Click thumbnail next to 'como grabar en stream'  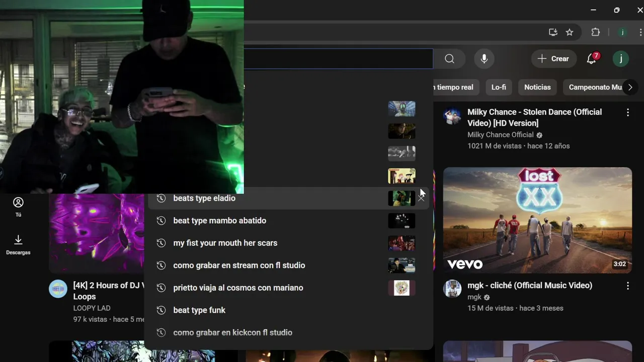tap(401, 265)
